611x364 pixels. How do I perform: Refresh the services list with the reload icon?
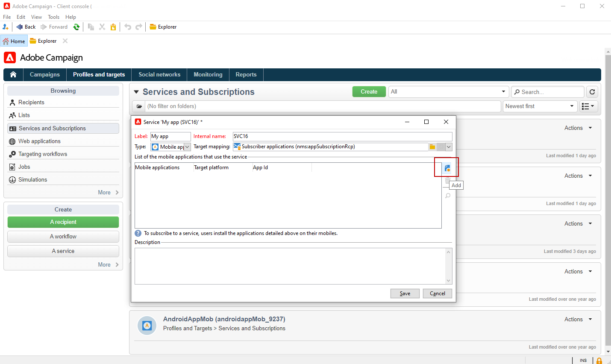(592, 92)
